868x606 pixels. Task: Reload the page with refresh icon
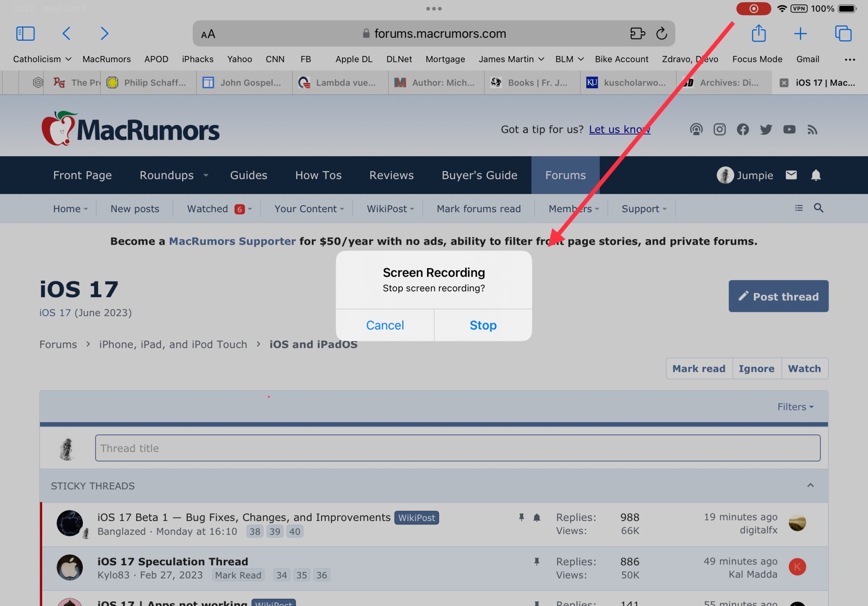tap(661, 33)
